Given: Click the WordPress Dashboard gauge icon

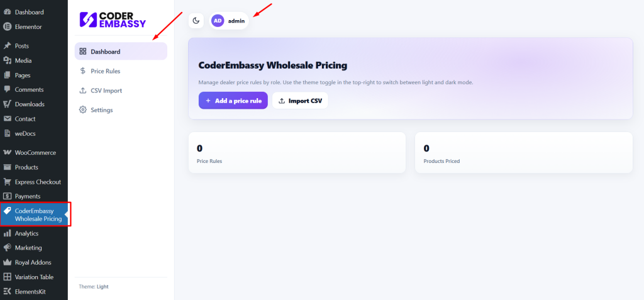Looking at the screenshot, I should (x=8, y=12).
